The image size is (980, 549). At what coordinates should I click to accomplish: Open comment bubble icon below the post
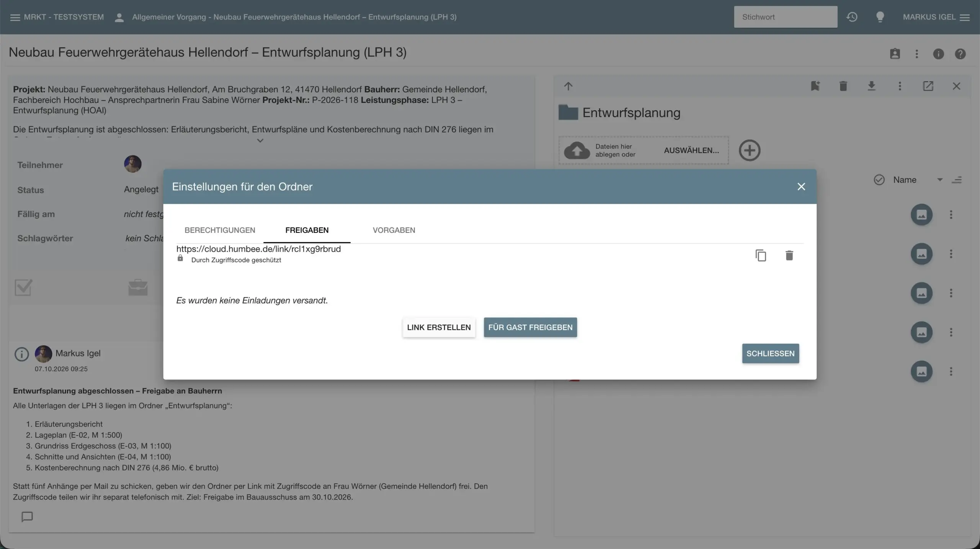(x=27, y=517)
